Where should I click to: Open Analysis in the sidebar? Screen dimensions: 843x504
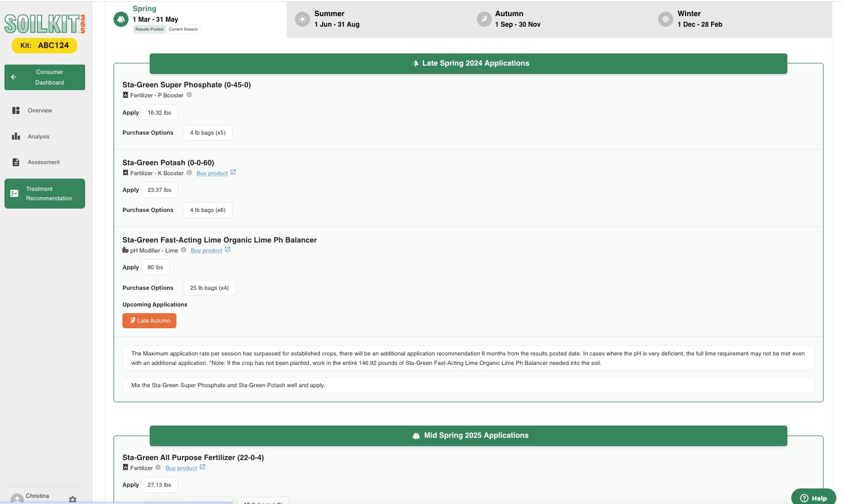point(45,136)
